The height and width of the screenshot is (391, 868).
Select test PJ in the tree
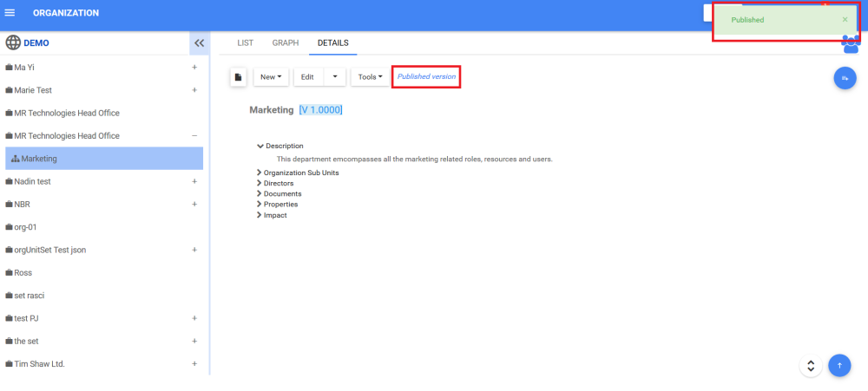26,318
